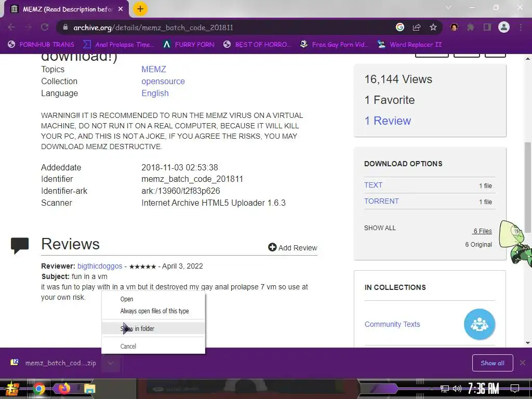Viewport: 532px width, 399px height.
Task: Toggle download item options chevron
Action: 111,363
